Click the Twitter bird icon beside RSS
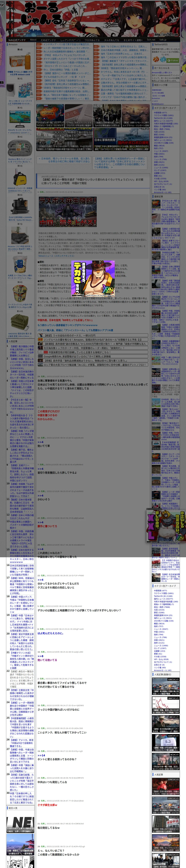This screenshot has width=186, height=868. coord(163,60)
